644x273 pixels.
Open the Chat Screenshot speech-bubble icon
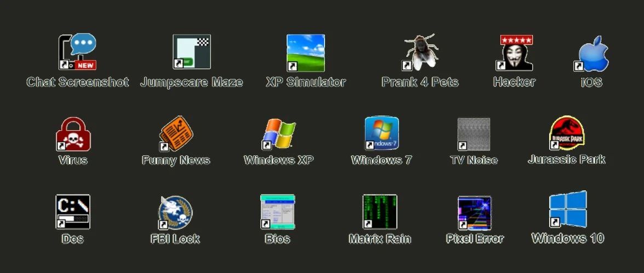pyautogui.click(x=77, y=51)
